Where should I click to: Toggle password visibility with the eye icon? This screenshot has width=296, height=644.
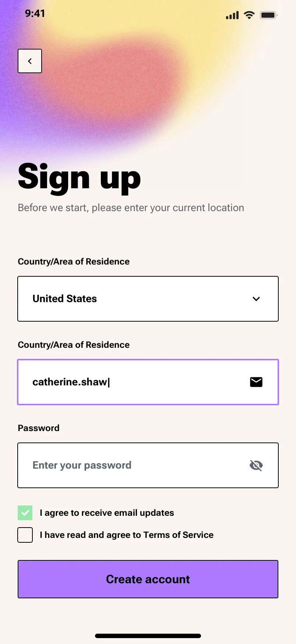[256, 465]
